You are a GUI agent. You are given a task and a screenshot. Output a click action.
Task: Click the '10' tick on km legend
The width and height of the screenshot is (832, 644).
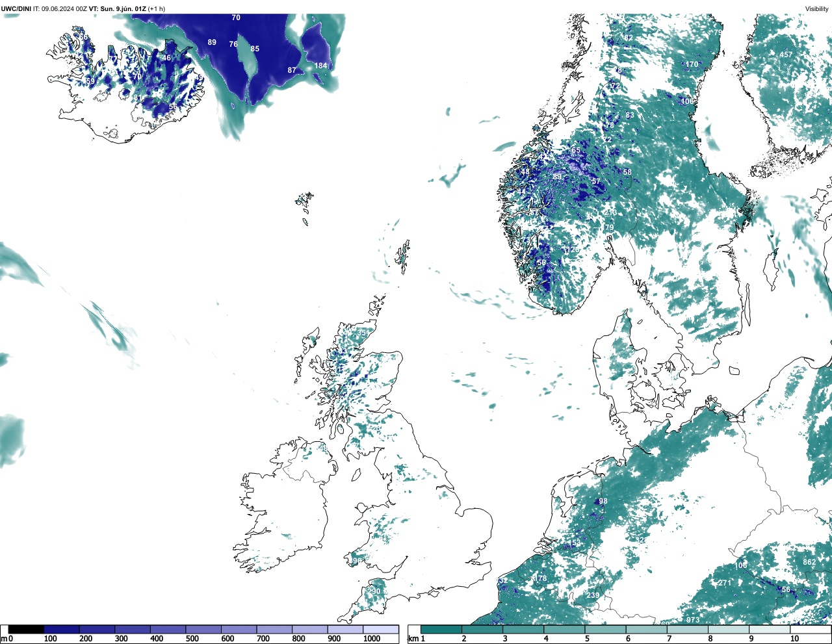pyautogui.click(x=794, y=639)
